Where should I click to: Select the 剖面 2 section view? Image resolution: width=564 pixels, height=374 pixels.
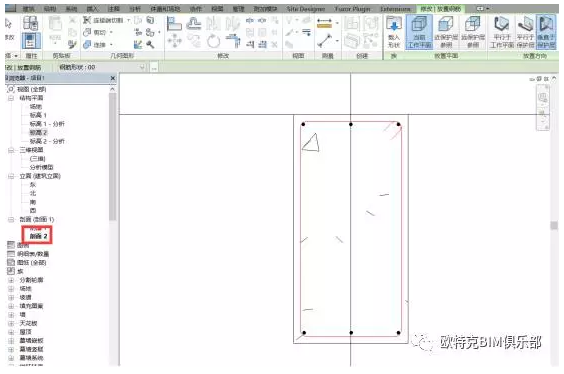pyautogui.click(x=38, y=236)
